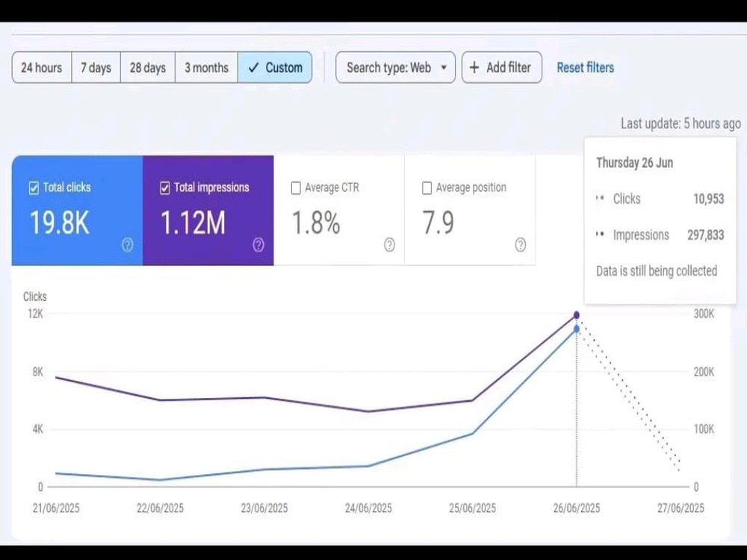Click the 297,833 impressions value in tooltip
The width and height of the screenshot is (747, 560).
click(706, 234)
